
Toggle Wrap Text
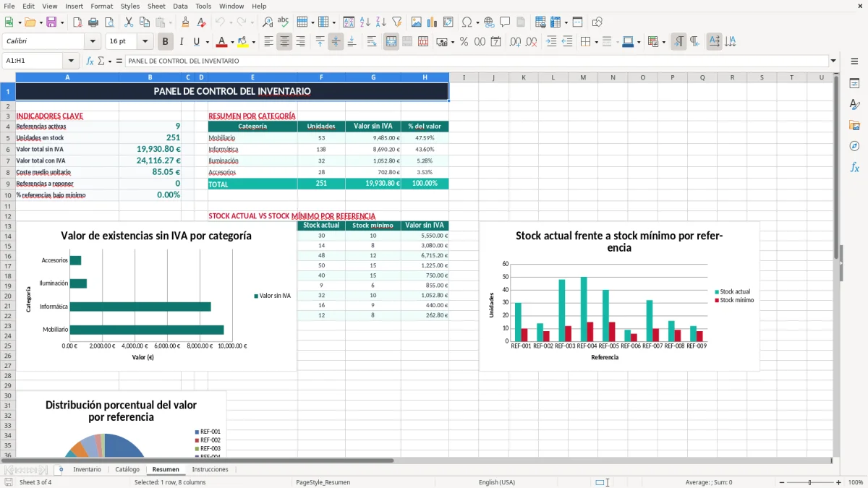[x=372, y=42]
